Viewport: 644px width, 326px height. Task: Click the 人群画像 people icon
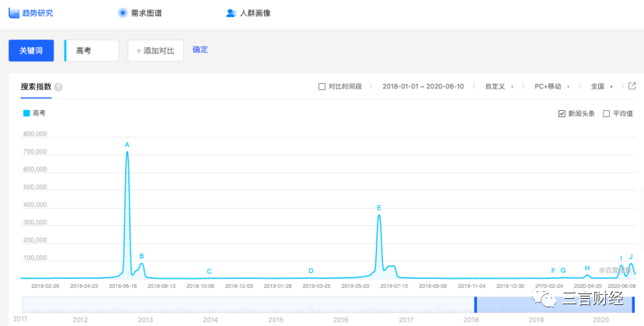point(231,13)
